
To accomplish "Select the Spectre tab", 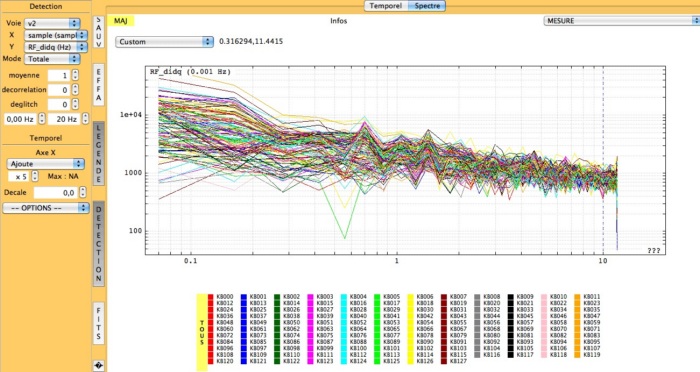I will coord(427,6).
